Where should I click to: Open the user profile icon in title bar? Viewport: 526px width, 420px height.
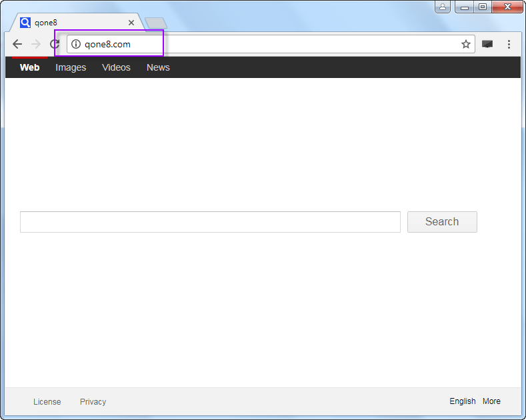click(x=443, y=7)
